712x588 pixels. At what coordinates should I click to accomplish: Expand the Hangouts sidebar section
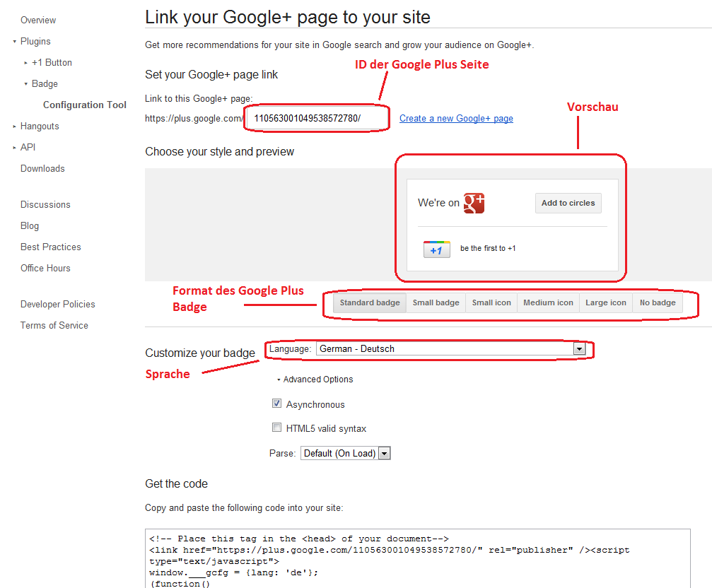[x=15, y=126]
